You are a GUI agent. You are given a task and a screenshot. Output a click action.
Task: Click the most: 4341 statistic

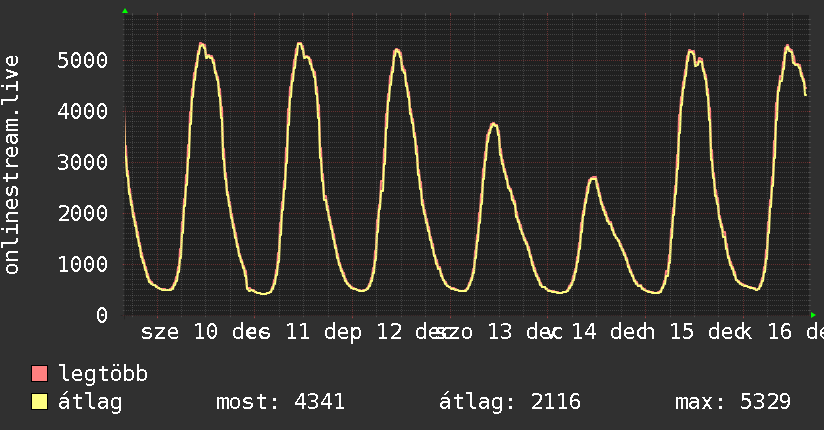point(280,402)
